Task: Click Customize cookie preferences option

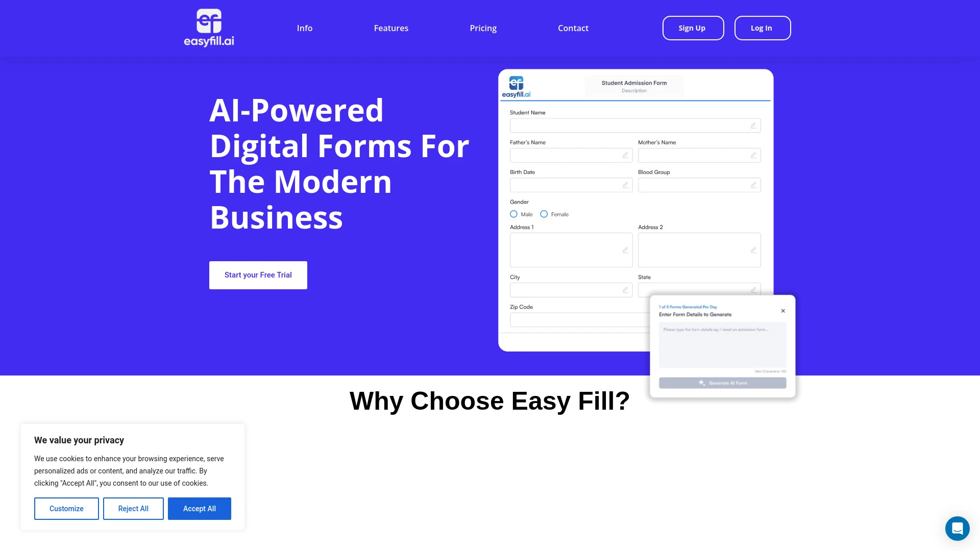Action: pos(66,509)
